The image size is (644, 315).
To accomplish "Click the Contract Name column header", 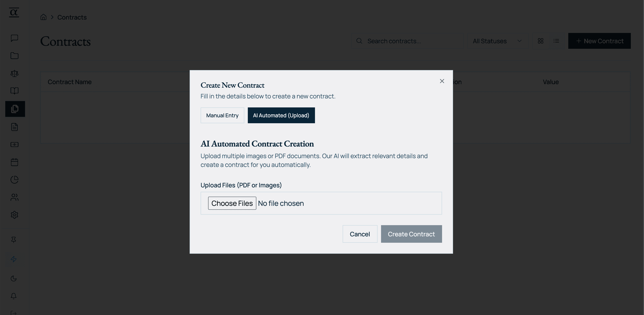I will (x=70, y=82).
